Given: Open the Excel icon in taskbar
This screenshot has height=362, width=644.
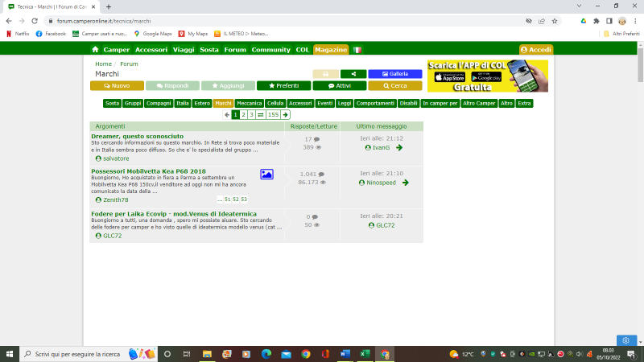Looking at the screenshot, I should click(364, 354).
